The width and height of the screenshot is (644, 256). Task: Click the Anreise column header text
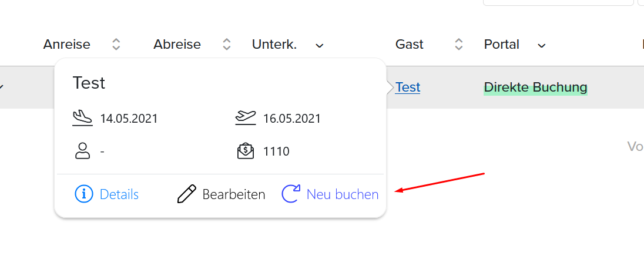point(66,44)
